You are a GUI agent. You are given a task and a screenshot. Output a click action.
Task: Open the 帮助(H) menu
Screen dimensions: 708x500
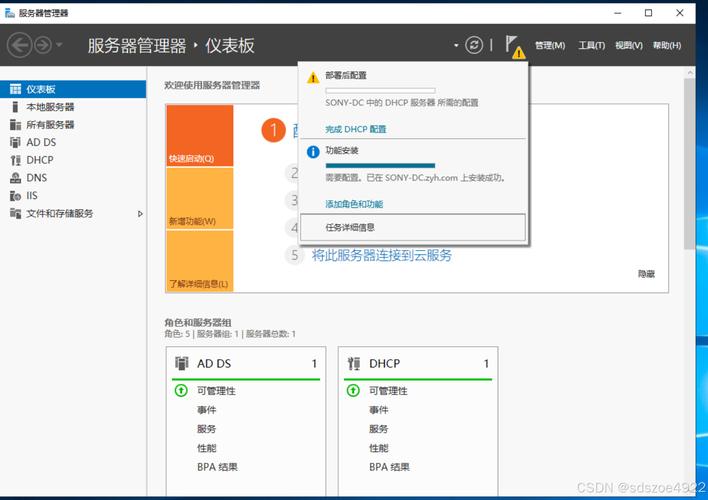click(x=667, y=45)
